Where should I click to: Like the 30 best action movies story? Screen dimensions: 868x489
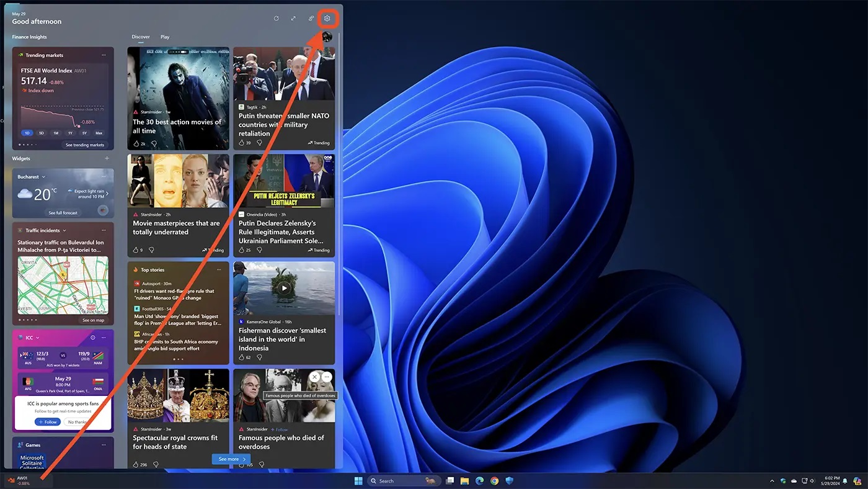pos(136,143)
